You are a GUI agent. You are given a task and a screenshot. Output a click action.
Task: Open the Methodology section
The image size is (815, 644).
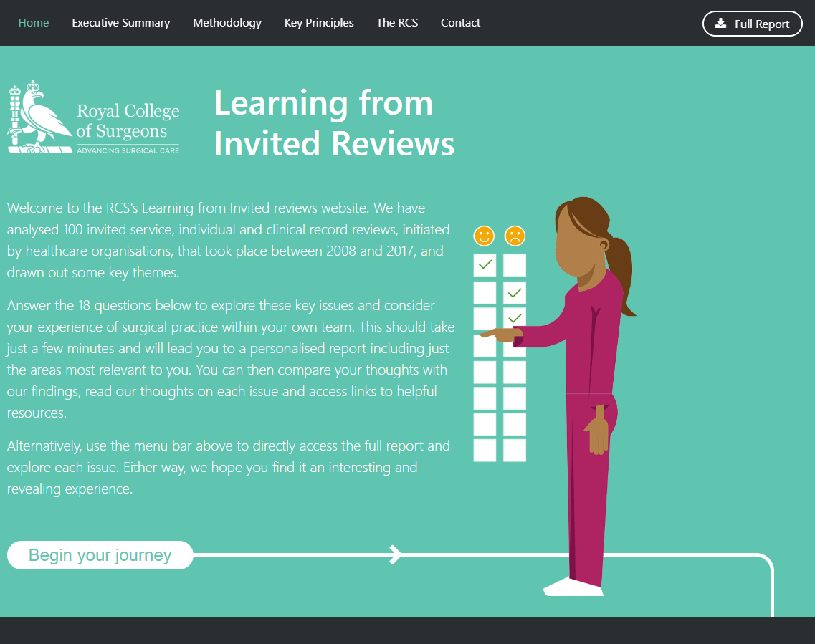pos(227,23)
